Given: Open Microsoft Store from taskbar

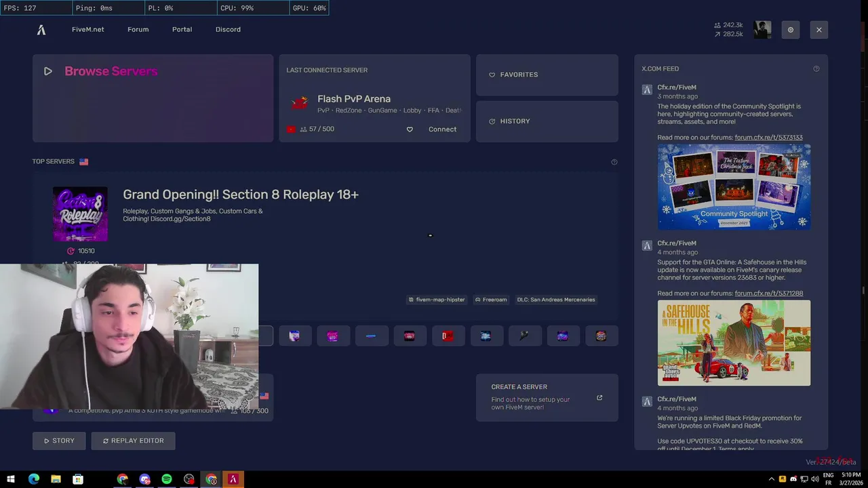Looking at the screenshot, I should pos(79,480).
